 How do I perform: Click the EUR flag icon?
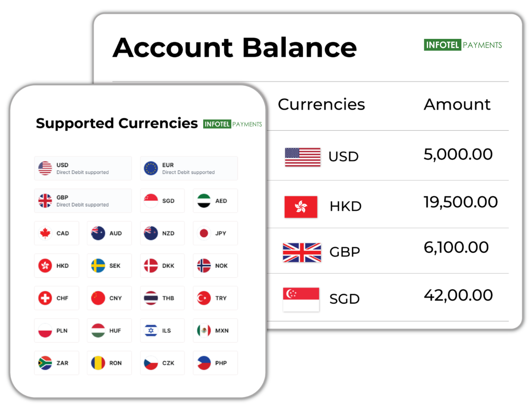(x=151, y=168)
